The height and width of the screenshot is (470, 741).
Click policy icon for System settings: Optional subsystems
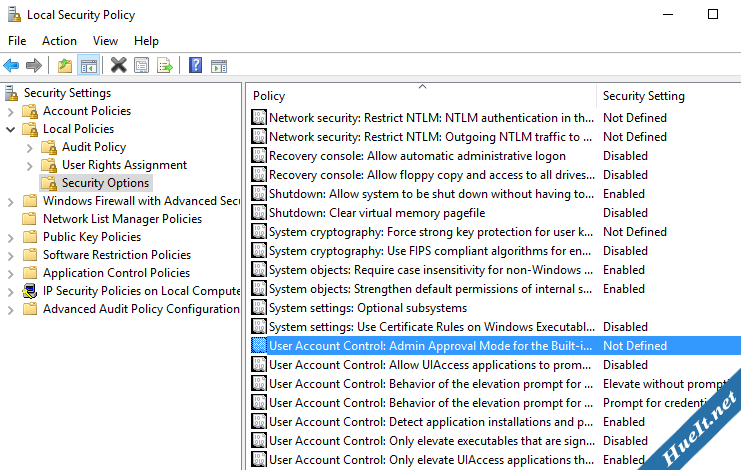259,308
